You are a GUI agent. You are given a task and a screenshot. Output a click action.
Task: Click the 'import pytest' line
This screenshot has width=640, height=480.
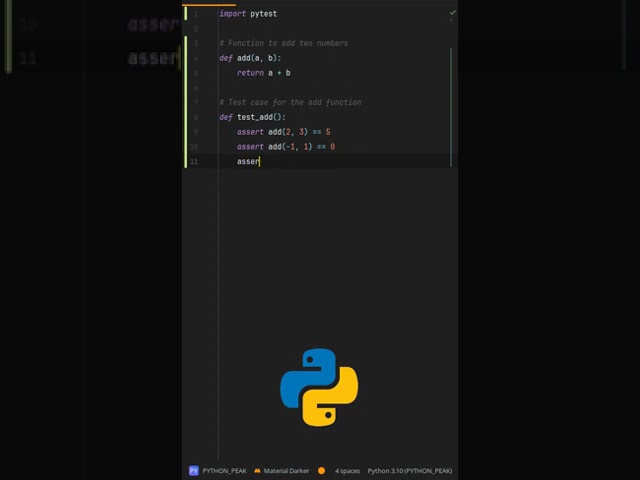(248, 14)
